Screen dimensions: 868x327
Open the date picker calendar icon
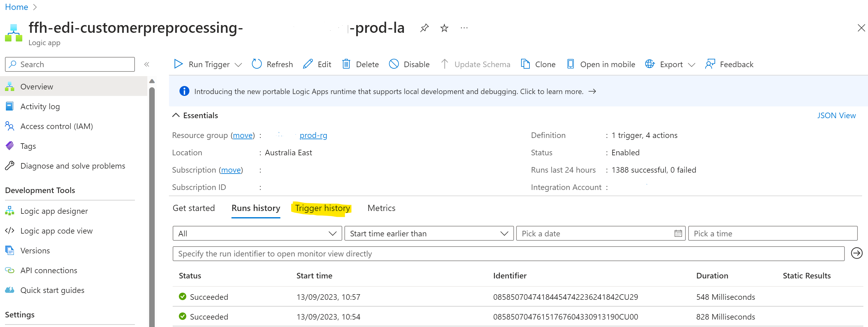[678, 233]
